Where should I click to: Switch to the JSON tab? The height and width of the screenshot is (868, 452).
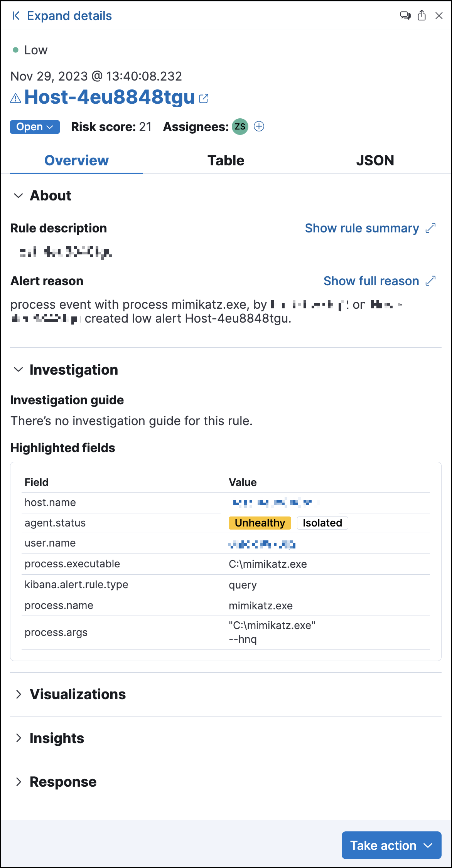(375, 161)
